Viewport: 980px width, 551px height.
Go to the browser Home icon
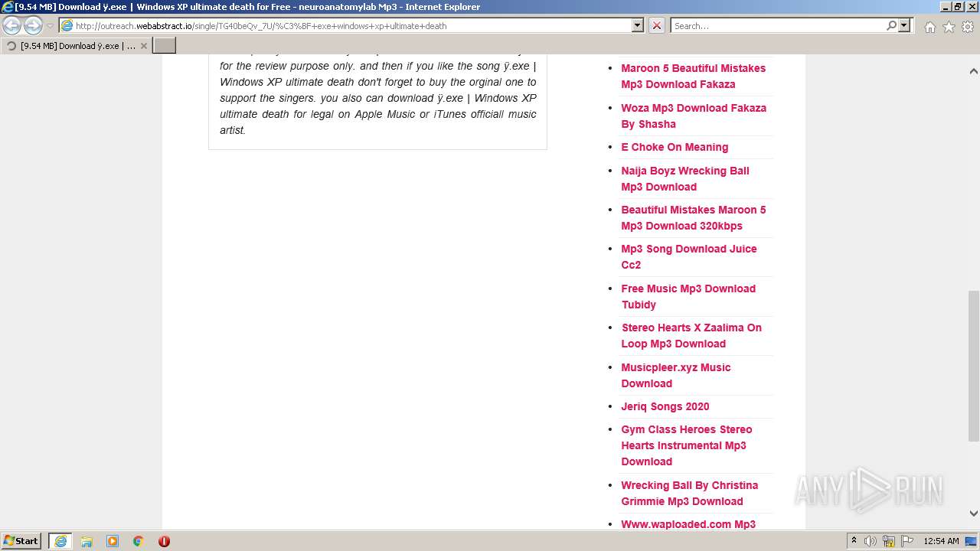click(929, 27)
